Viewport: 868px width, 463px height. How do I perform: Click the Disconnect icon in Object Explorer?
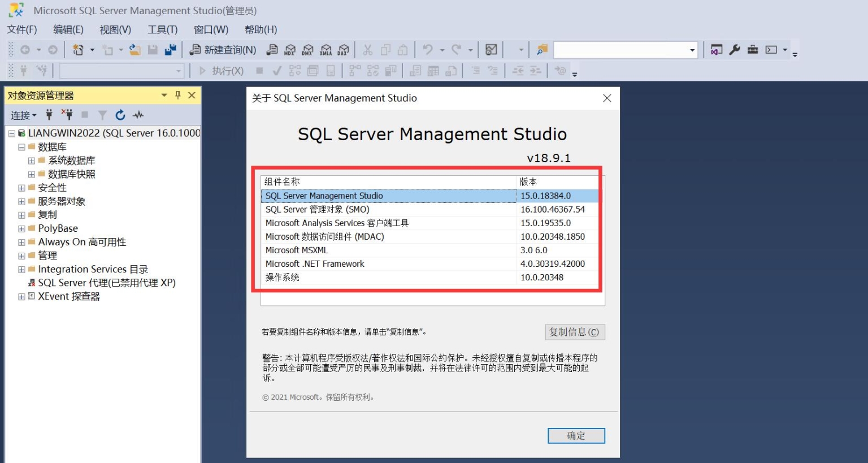(x=68, y=115)
